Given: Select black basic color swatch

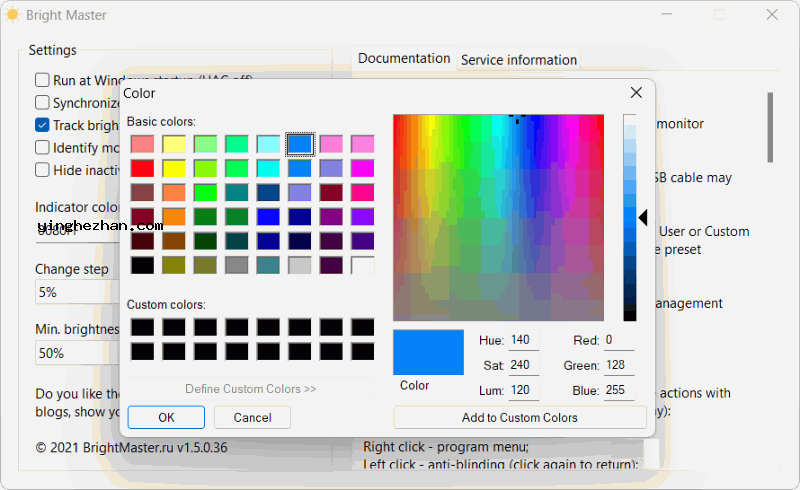Looking at the screenshot, I should [142, 265].
